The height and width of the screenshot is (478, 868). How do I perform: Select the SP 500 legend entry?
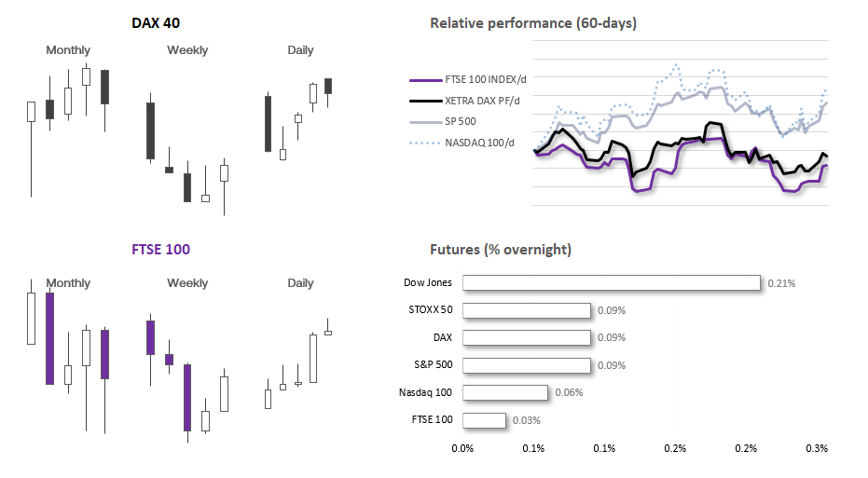[442, 122]
